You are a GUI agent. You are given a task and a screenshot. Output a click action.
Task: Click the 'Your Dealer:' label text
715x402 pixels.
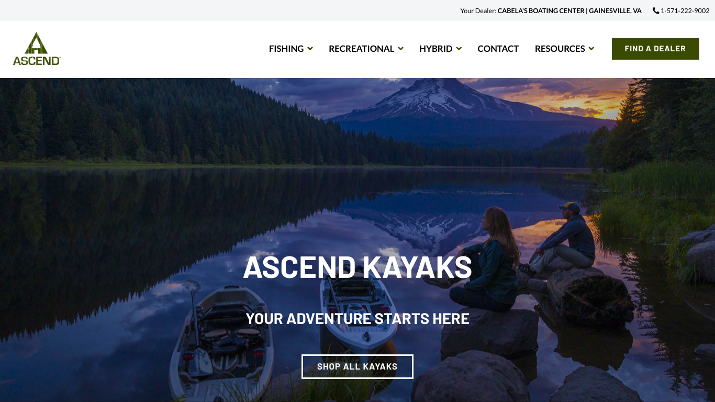478,10
